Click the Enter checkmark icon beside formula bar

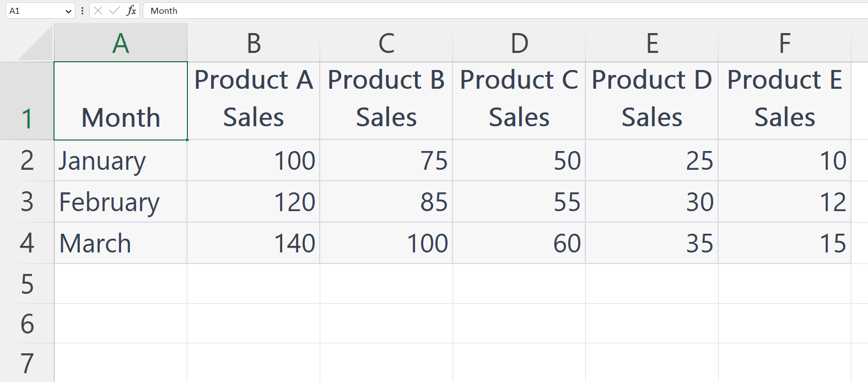pos(113,10)
